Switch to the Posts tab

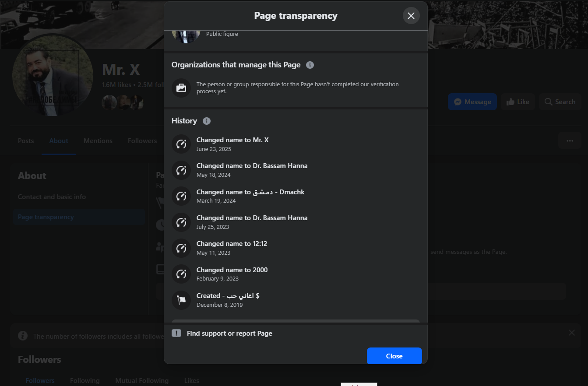26,141
